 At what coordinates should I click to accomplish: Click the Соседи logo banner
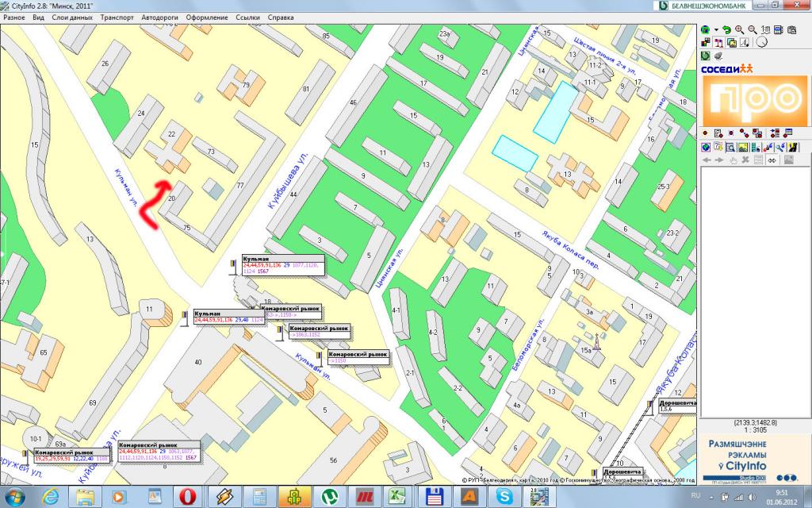coord(726,68)
